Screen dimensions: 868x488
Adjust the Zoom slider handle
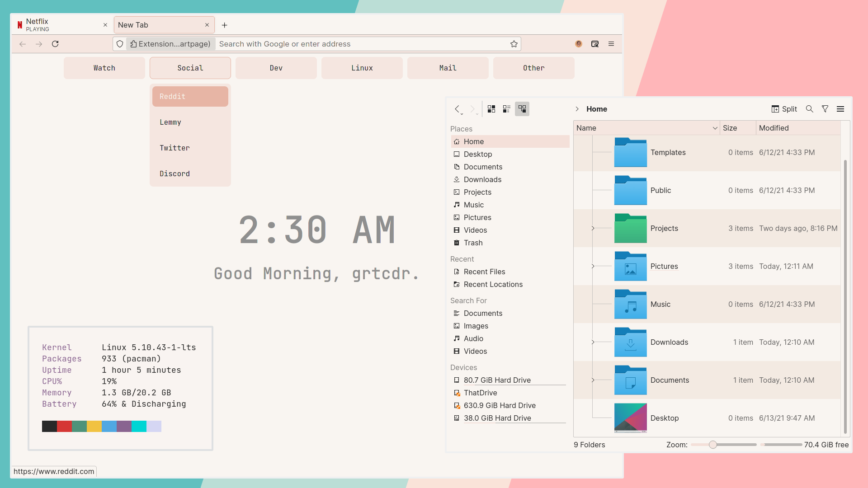click(x=713, y=445)
